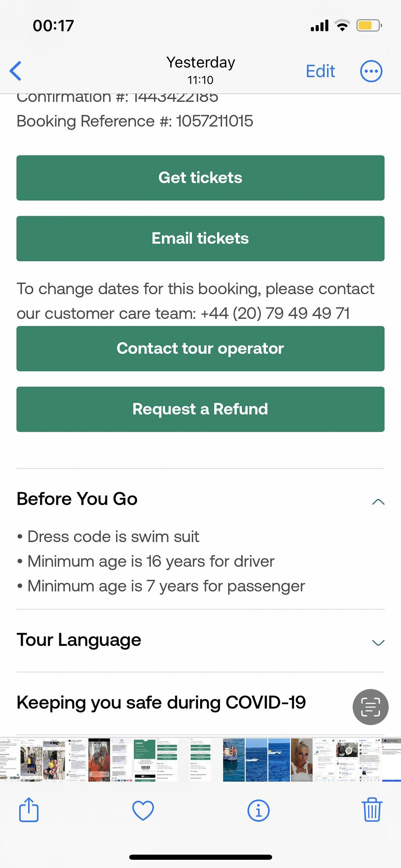Go back with the blue chevron arrow
This screenshot has width=401, height=868.
15,71
